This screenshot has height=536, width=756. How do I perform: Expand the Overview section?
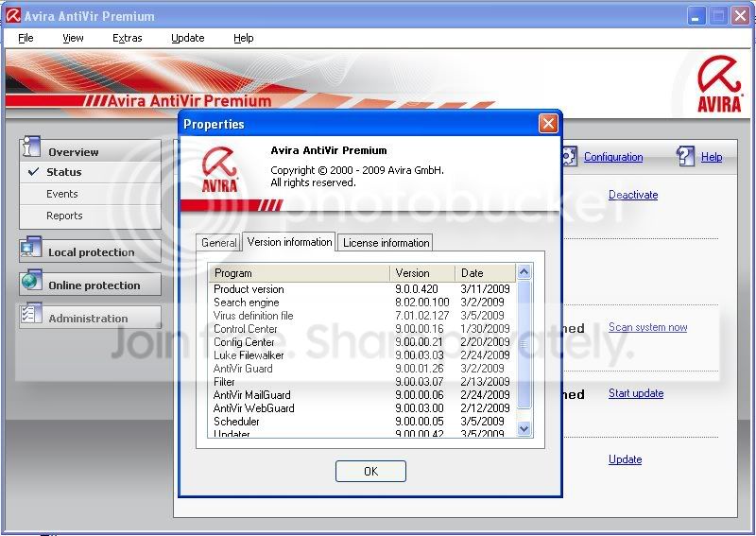90,150
